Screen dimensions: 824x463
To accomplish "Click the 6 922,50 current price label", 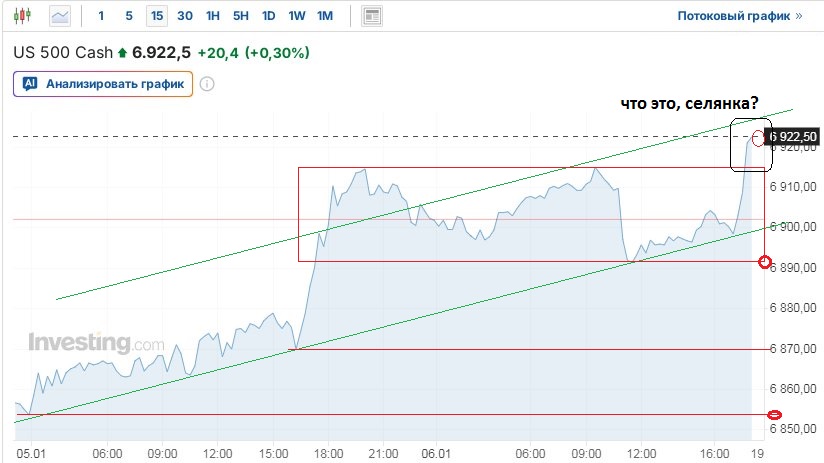I will click(795, 136).
